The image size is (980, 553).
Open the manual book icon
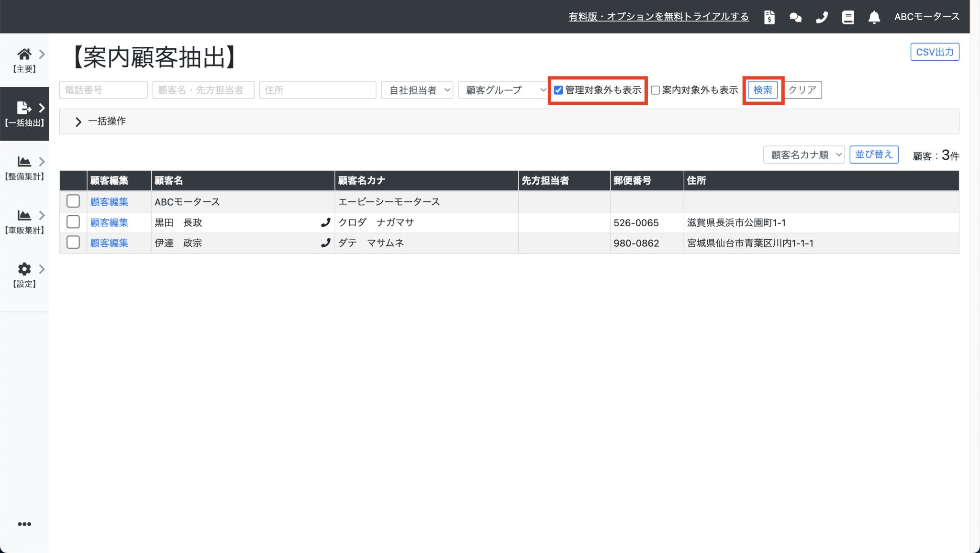[x=848, y=17]
